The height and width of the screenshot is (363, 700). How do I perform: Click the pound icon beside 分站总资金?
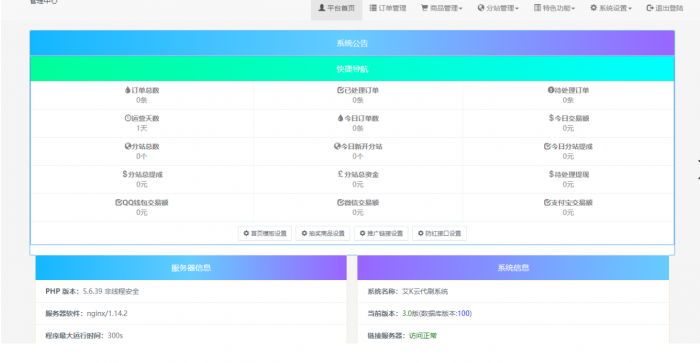click(340, 174)
